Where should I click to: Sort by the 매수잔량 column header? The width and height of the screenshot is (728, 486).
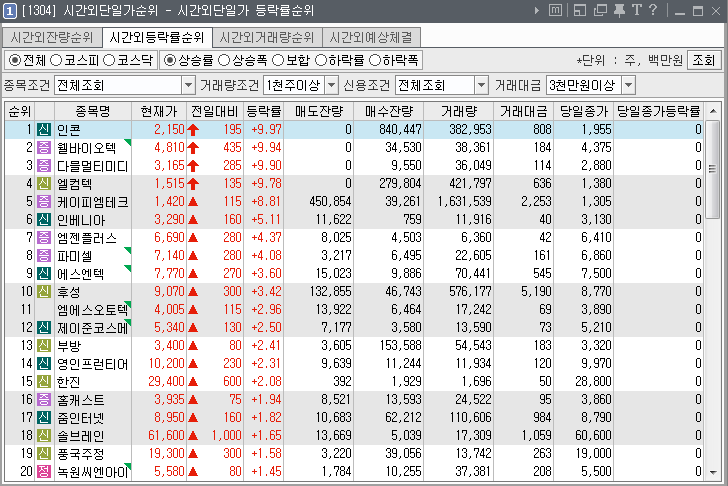coord(389,111)
